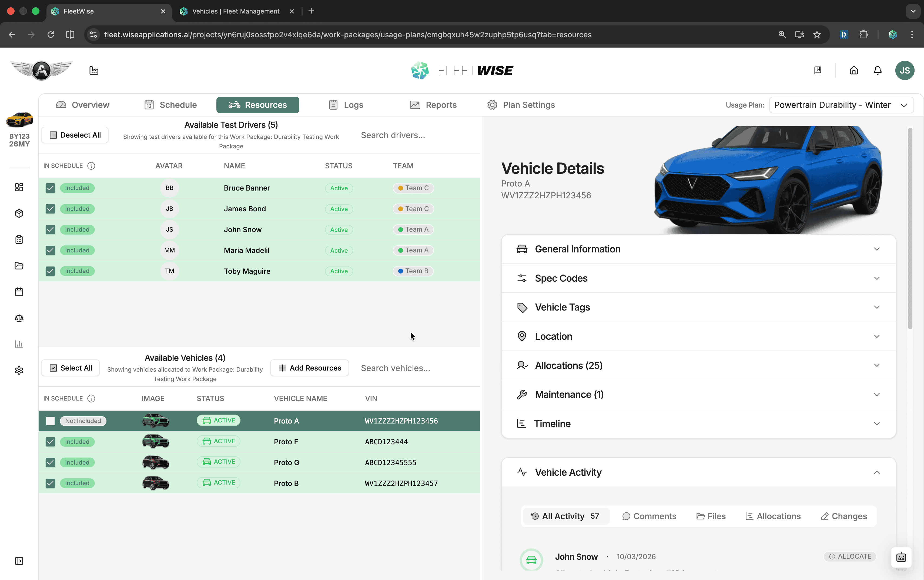Uncheck Toby Maguire's schedule checkbox
The height and width of the screenshot is (580, 924).
[x=50, y=271]
